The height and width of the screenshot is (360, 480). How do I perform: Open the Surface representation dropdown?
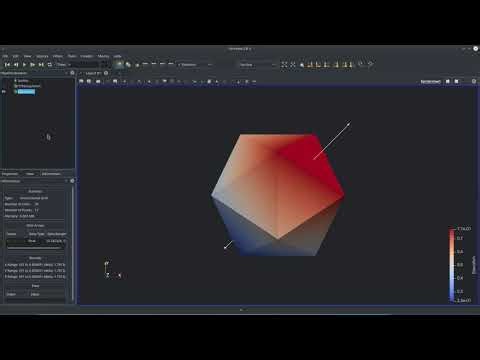(x=258, y=65)
